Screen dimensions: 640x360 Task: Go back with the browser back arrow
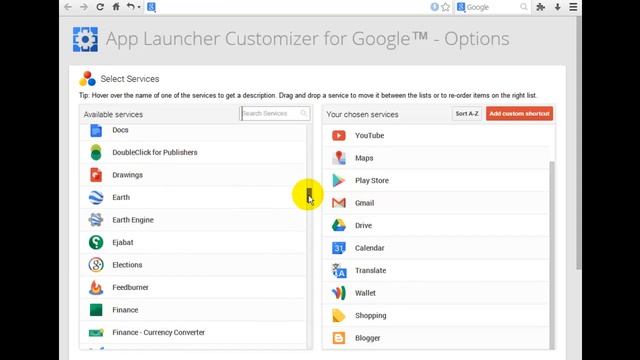point(68,7)
